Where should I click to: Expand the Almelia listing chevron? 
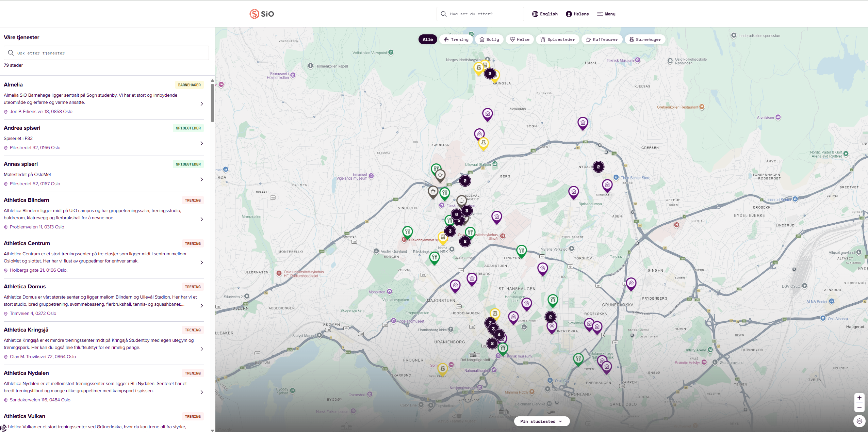202,104
